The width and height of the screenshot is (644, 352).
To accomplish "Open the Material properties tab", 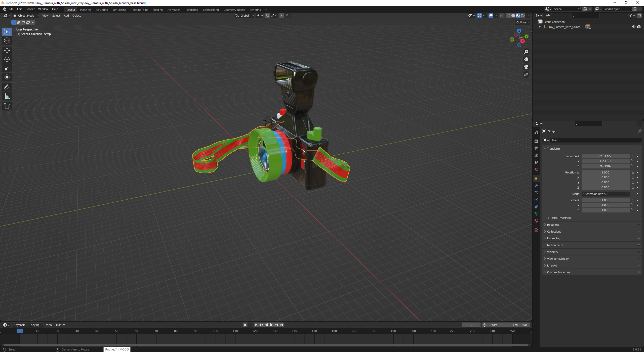I will 536,221.
